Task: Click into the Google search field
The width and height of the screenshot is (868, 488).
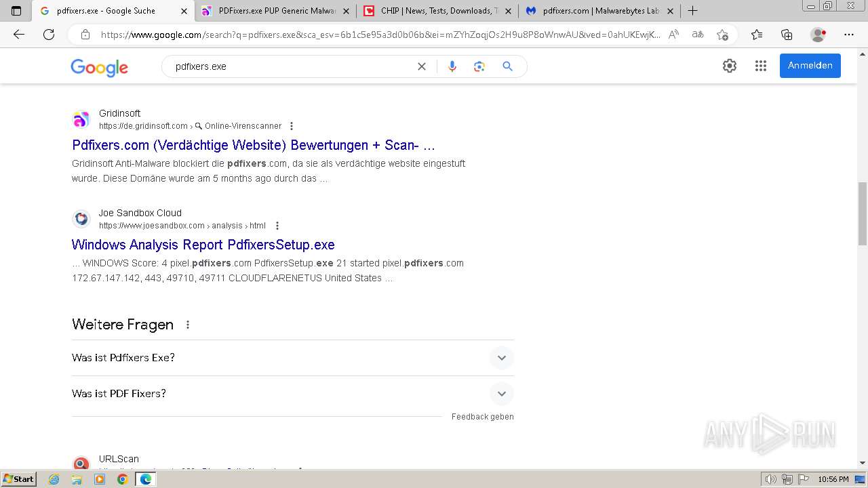Action: point(292,66)
